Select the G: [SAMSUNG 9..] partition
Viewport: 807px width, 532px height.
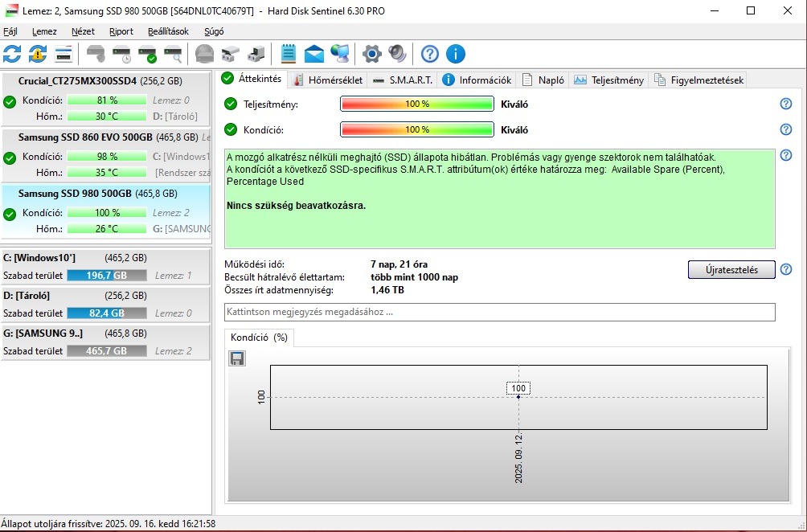point(105,342)
